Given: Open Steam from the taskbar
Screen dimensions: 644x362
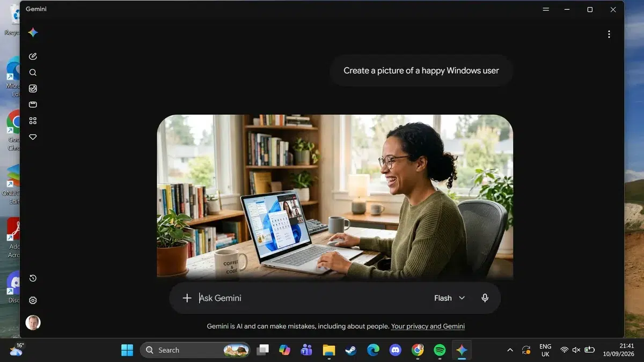Looking at the screenshot, I should click(x=351, y=350).
